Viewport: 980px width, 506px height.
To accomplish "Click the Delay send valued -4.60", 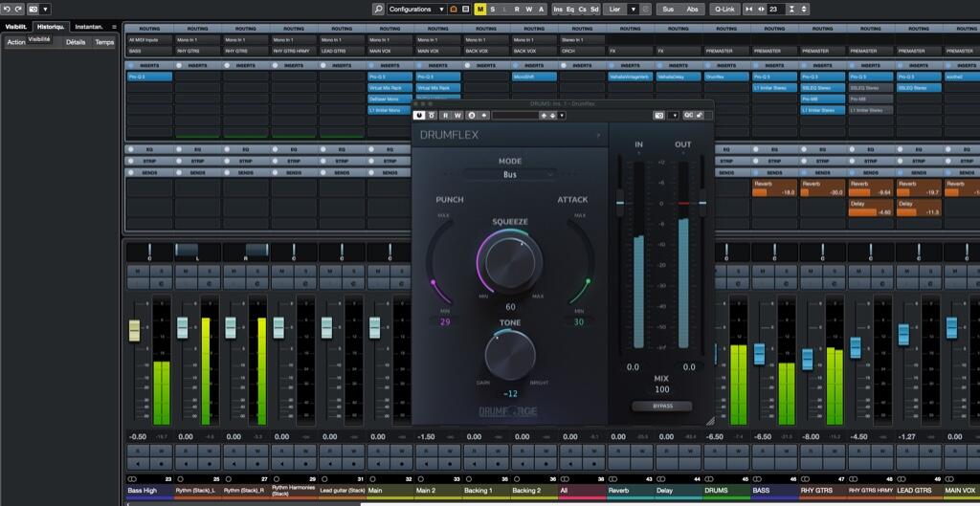I will click(x=871, y=208).
